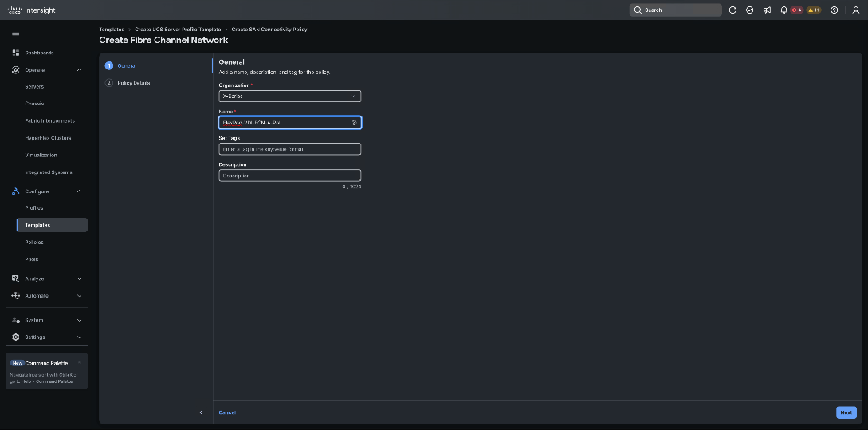
Task: Open Pools under Configure
Action: tap(32, 259)
